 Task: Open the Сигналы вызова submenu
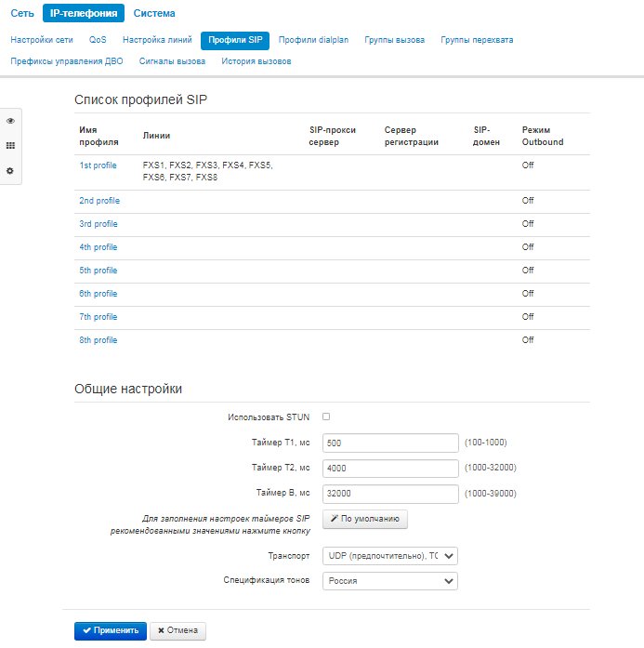click(x=172, y=61)
